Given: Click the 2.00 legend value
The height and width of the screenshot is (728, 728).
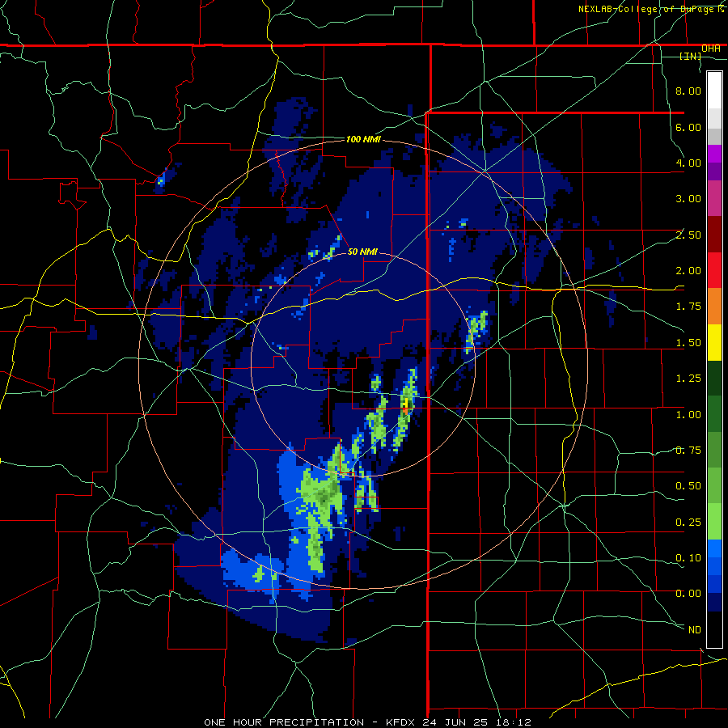Looking at the screenshot, I should tap(688, 271).
